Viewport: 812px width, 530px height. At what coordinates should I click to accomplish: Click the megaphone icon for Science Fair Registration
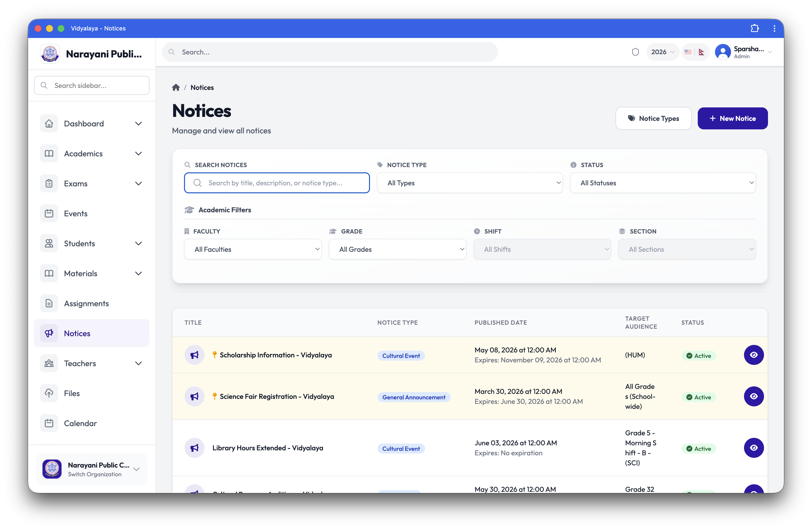coord(194,396)
